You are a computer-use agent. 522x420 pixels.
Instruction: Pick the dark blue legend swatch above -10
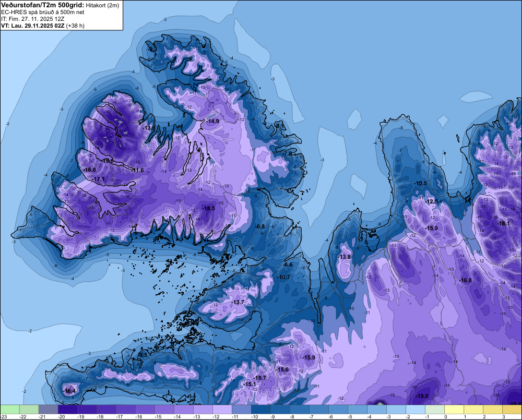coord(261,410)
